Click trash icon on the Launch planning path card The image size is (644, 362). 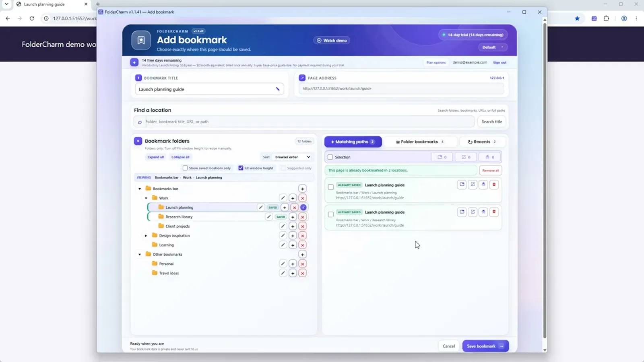tap(494, 185)
